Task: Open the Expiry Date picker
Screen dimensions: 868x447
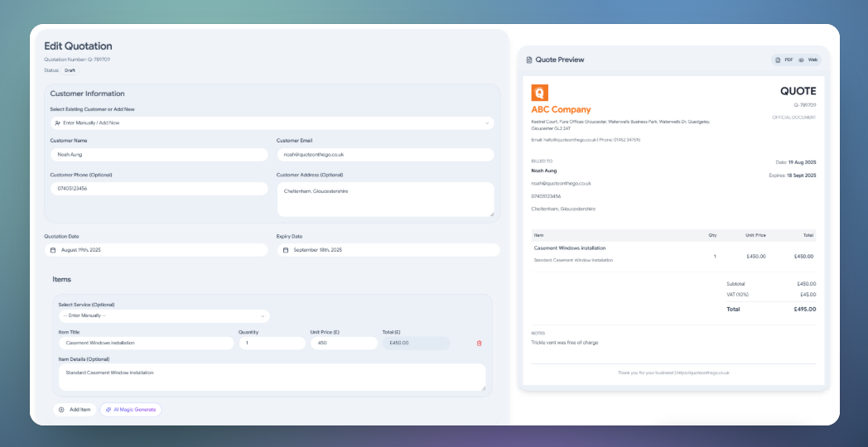Action: [388, 250]
